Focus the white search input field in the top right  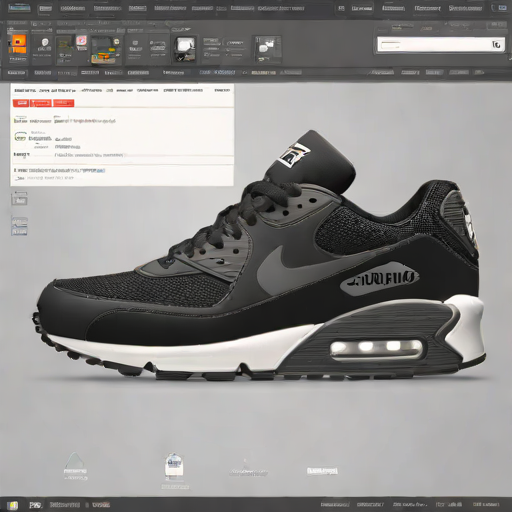click(441, 45)
